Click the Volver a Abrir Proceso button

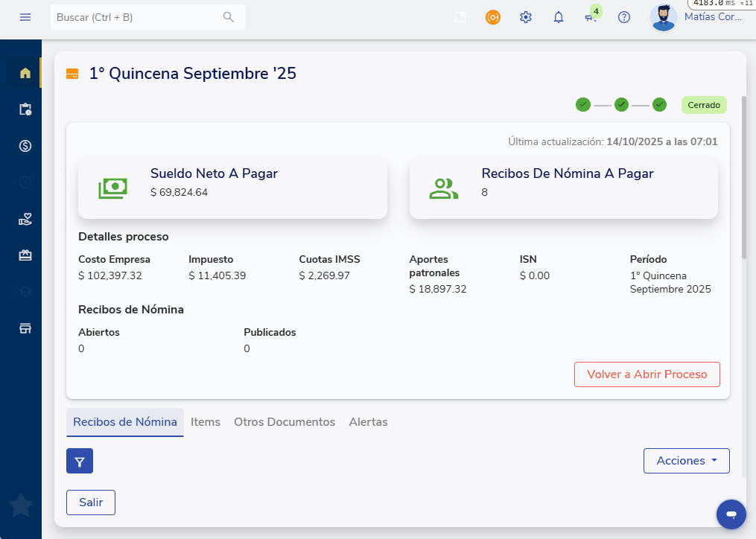(647, 374)
